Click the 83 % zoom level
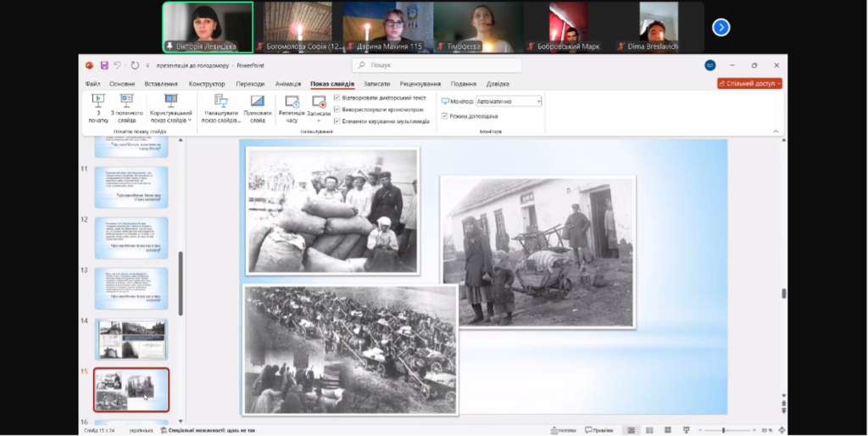The image size is (868, 436). pos(766,430)
